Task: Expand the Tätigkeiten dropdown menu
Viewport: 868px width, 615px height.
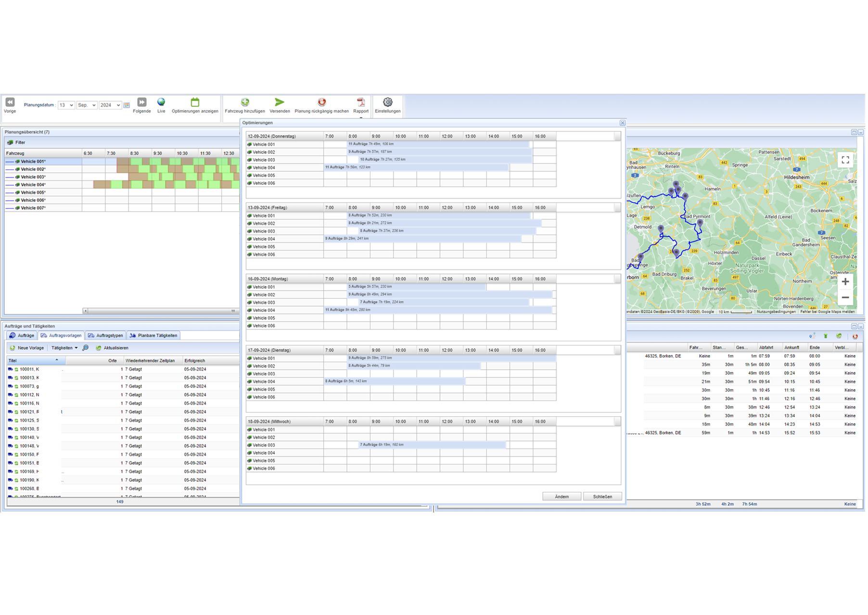Action: pyautogui.click(x=64, y=348)
